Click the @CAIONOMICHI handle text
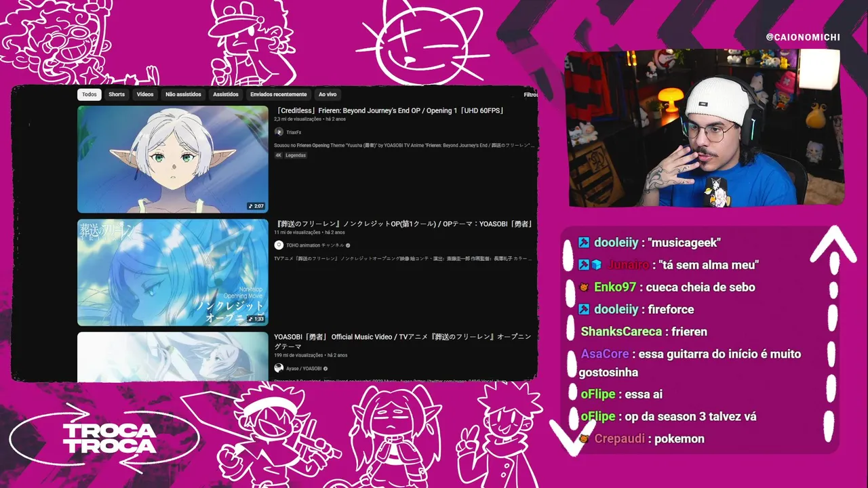 [x=803, y=37]
